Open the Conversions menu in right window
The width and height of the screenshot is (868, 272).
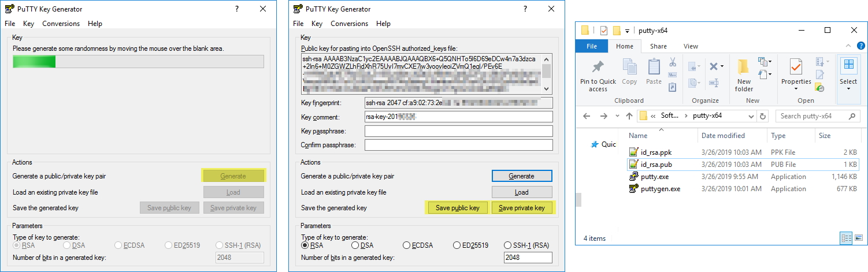pos(350,24)
